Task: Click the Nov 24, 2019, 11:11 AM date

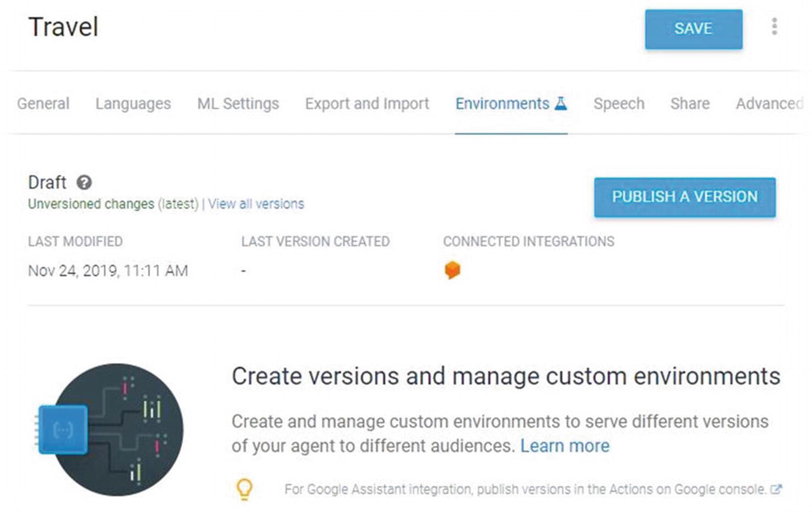Action: click(108, 271)
